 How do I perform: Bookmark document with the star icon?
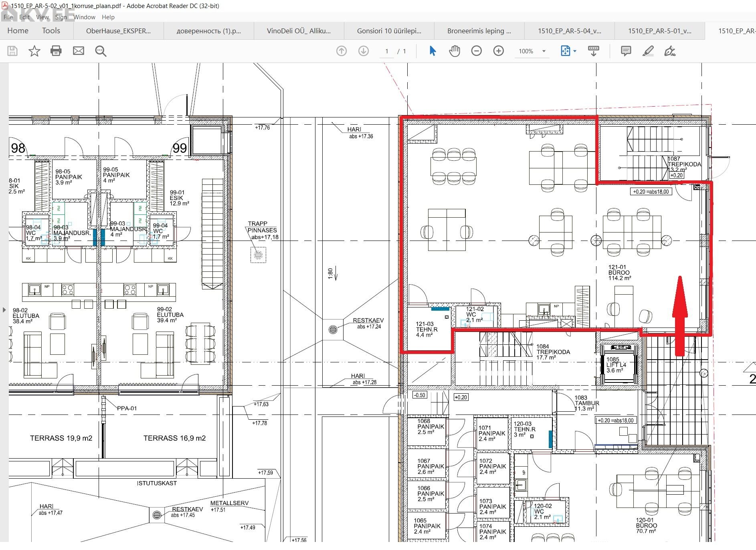point(34,51)
